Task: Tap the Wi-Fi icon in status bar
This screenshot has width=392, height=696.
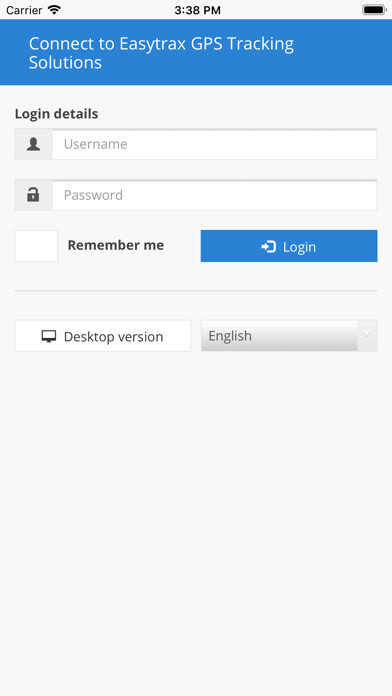Action: [54, 9]
